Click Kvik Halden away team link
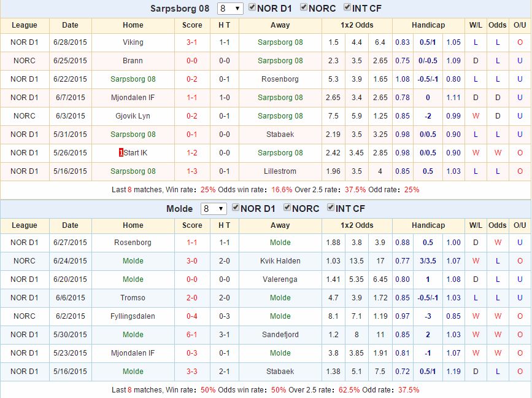Image resolution: width=532 pixels, height=398 pixels. pos(280,261)
